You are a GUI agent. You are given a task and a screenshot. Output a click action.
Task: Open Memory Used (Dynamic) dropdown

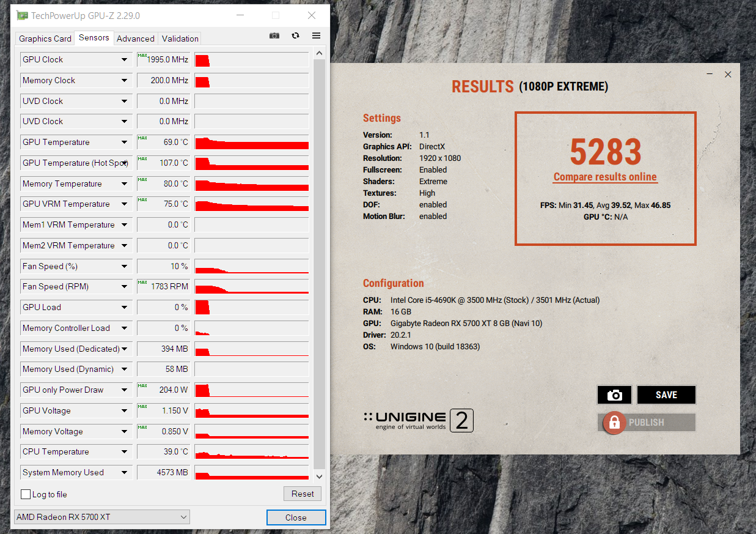tap(125, 369)
